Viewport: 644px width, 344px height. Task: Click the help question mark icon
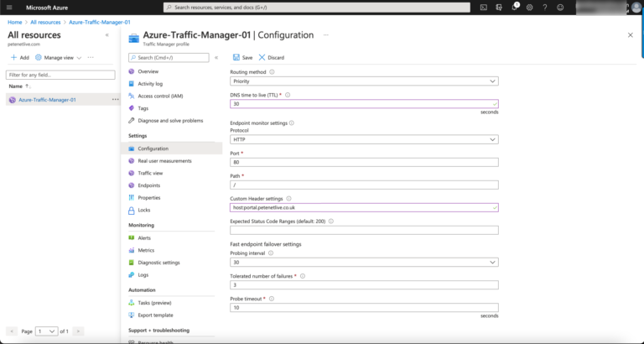544,8
